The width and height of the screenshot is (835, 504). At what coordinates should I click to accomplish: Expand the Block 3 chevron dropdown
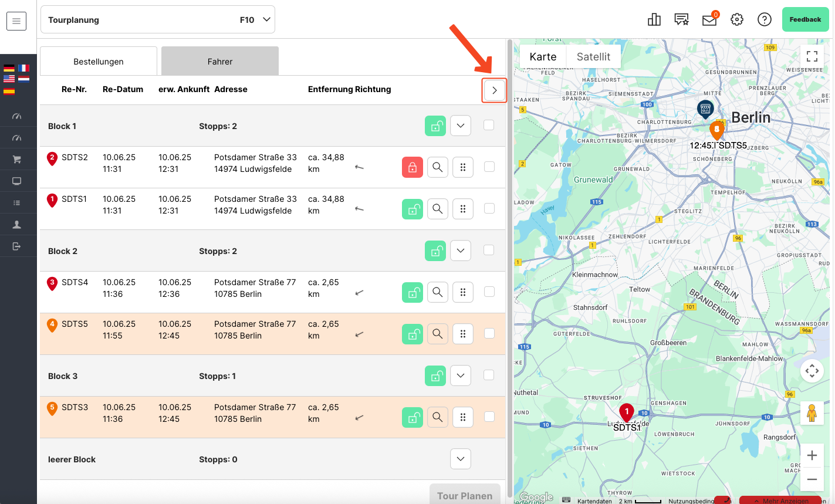[x=461, y=376]
